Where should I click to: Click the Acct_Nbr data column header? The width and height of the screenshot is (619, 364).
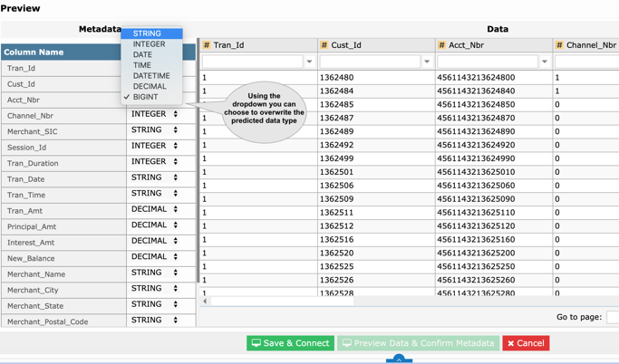pos(494,45)
